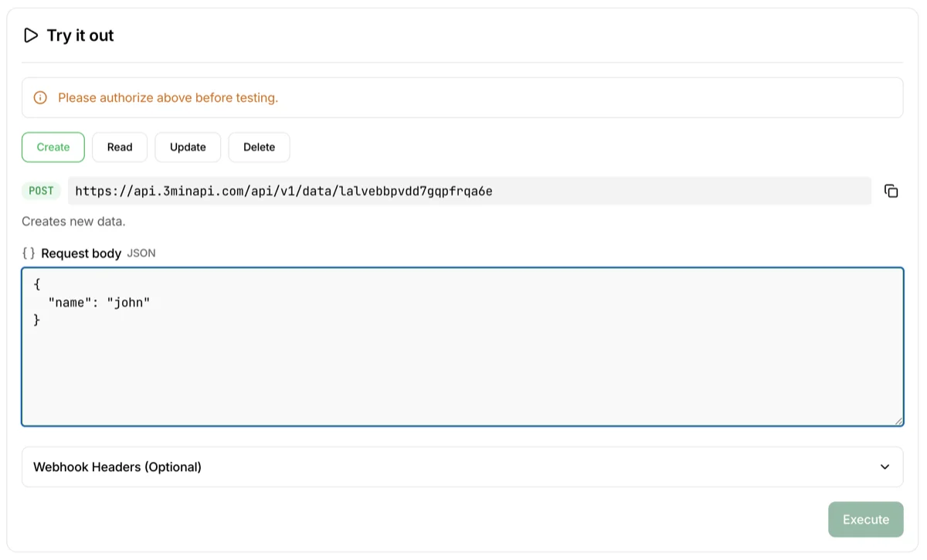Screen dimensions: 927x560
Task: Click the "Creates new data." description text
Action: (73, 222)
